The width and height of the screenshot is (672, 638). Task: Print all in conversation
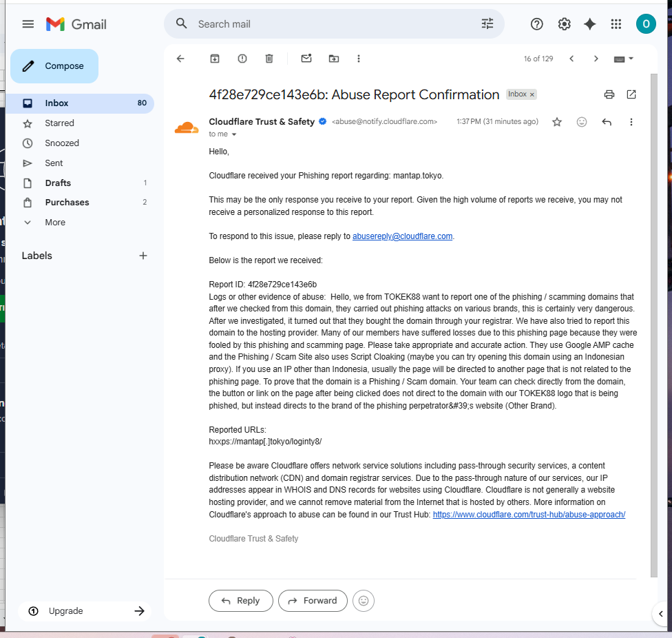(609, 94)
